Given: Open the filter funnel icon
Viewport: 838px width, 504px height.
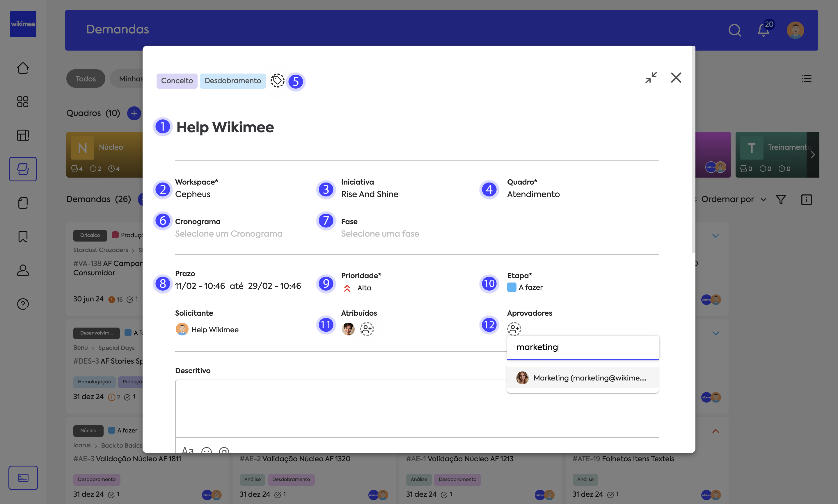Looking at the screenshot, I should point(781,199).
